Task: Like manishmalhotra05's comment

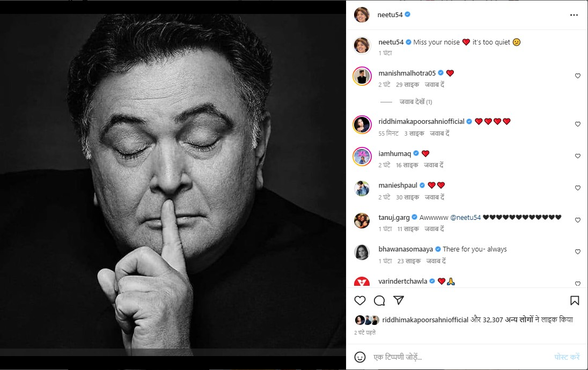Action: point(578,76)
